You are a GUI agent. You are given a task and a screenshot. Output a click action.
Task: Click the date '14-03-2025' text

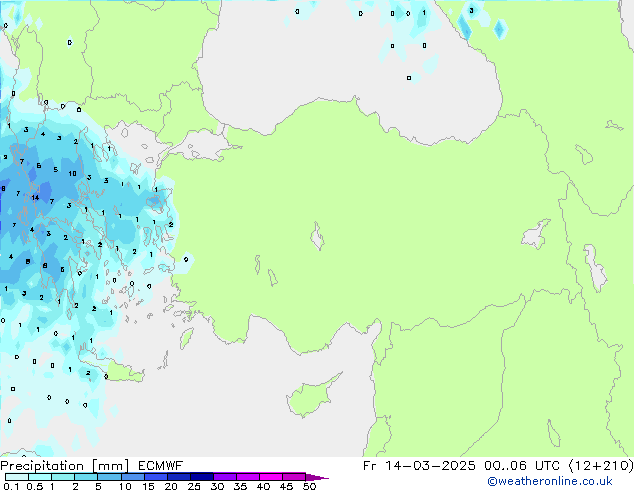pyautogui.click(x=430, y=466)
